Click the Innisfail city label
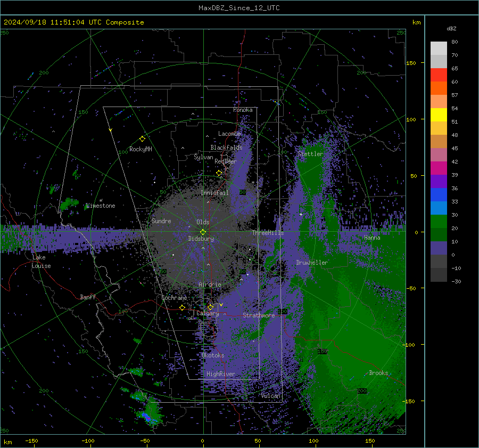 pyautogui.click(x=214, y=193)
